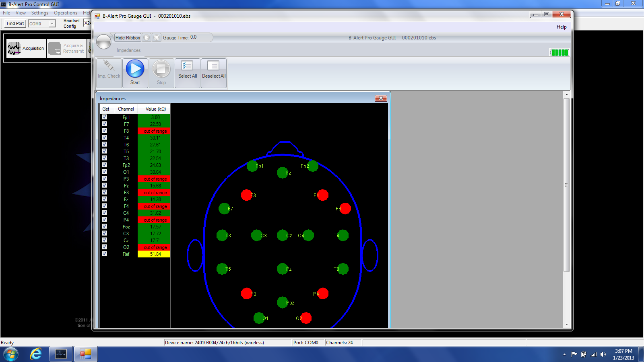Click the Imp. Check tool icon
This screenshot has width=644, height=362.
[109, 73]
